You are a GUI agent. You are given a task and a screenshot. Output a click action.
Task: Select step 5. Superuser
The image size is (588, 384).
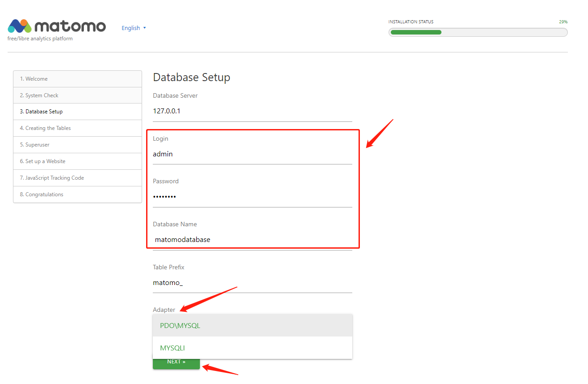click(x=78, y=145)
